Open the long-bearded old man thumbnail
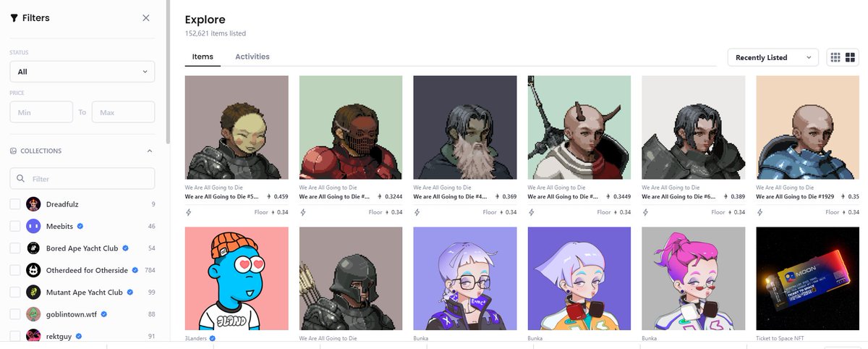Viewport: 868px width, 349px height. click(x=465, y=127)
